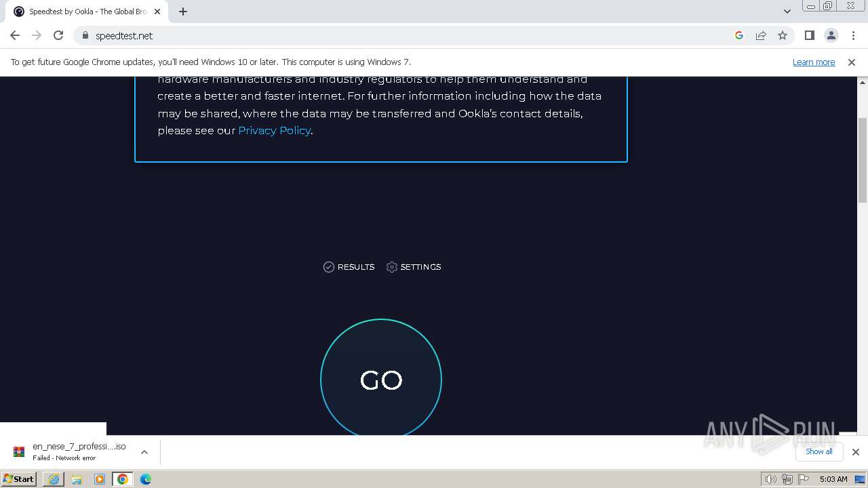The height and width of the screenshot is (488, 868).
Task: Open speed test SETTINGS
Action: point(414,267)
